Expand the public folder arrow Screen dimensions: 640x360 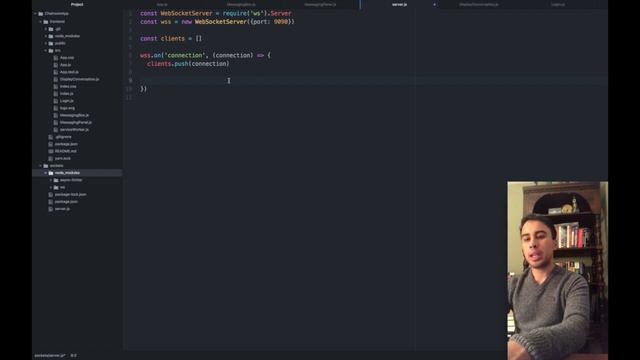[x=46, y=43]
